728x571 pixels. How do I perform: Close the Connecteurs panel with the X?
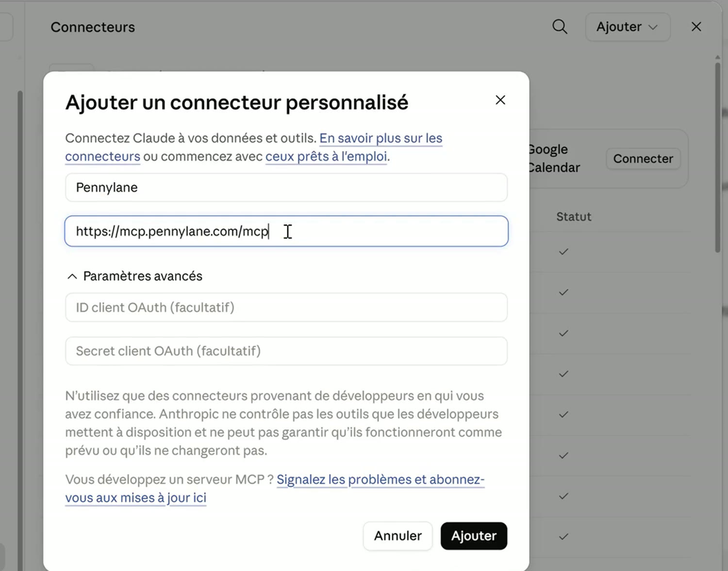pyautogui.click(x=696, y=27)
